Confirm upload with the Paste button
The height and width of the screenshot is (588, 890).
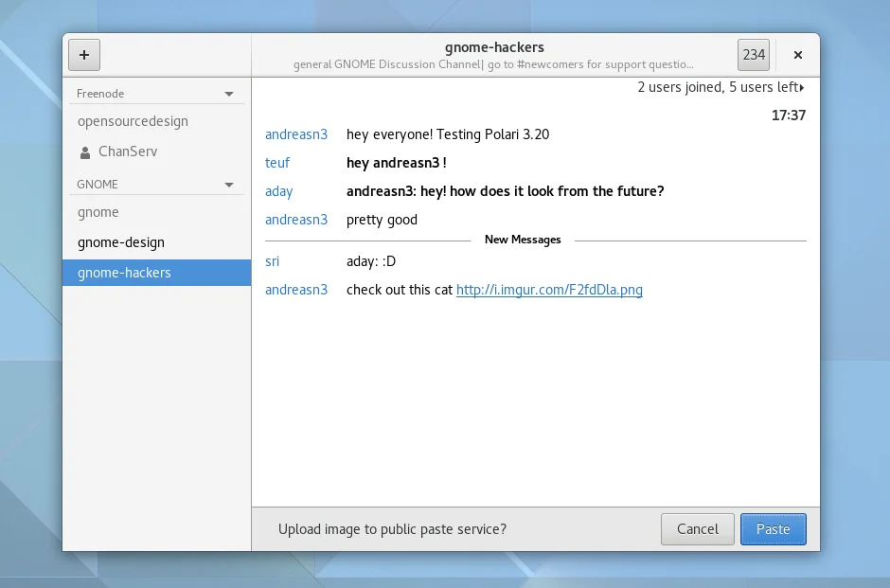pos(773,529)
